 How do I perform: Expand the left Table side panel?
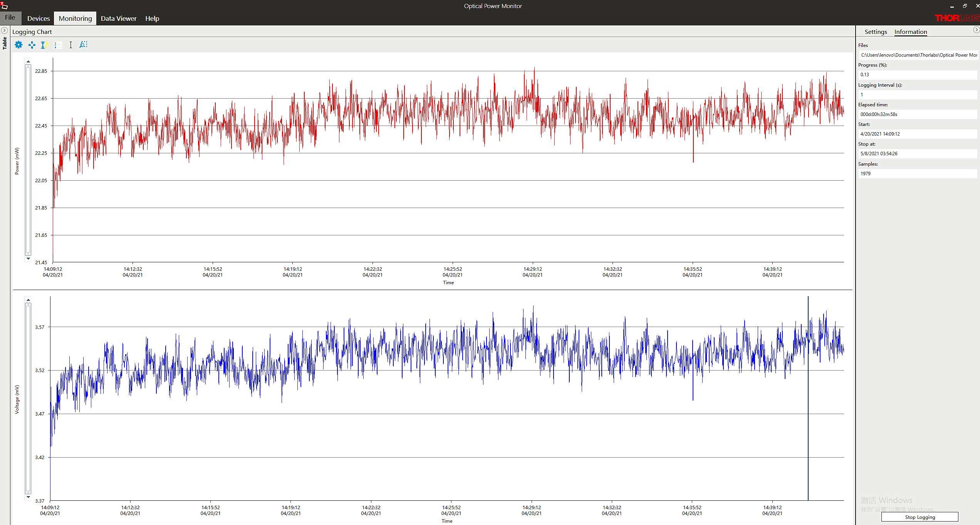[x=4, y=30]
